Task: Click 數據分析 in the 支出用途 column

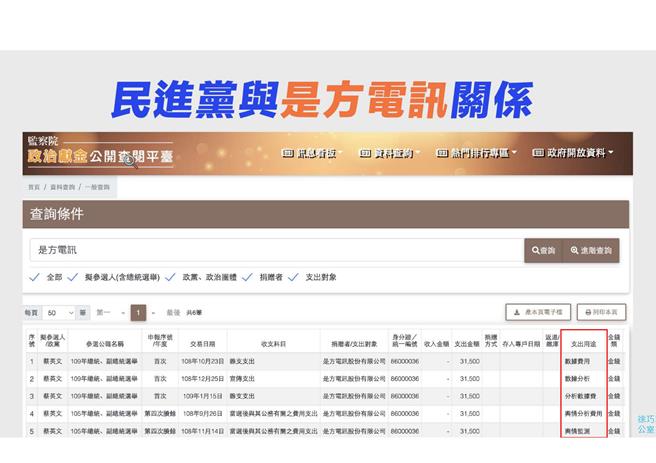Action: tap(577, 379)
